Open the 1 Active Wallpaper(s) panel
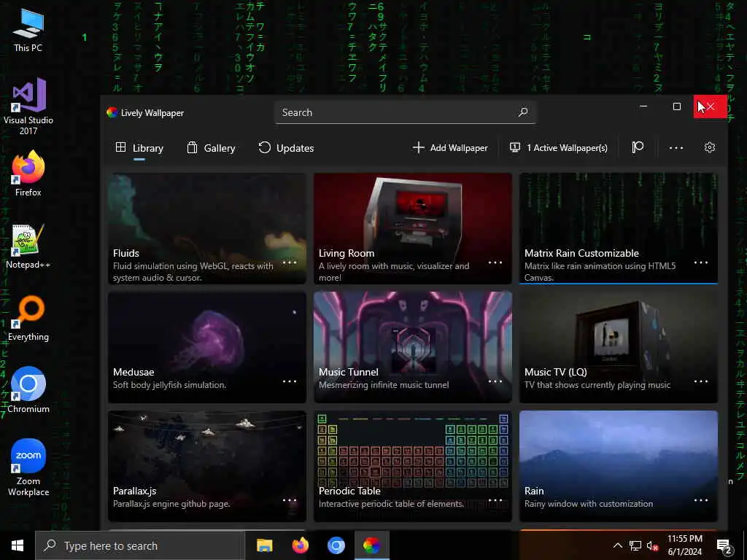The width and height of the screenshot is (747, 560). point(559,147)
